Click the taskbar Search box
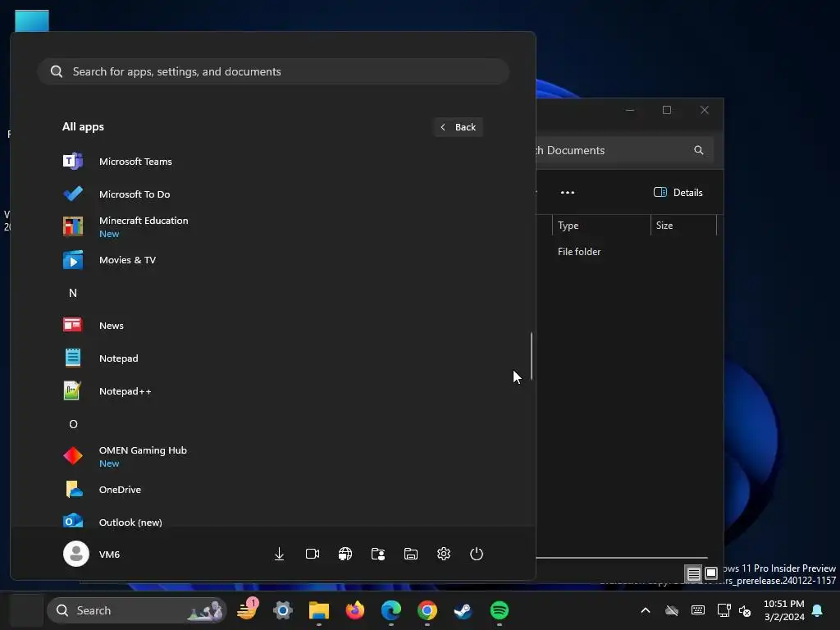Image resolution: width=840 pixels, height=630 pixels. coord(137,610)
